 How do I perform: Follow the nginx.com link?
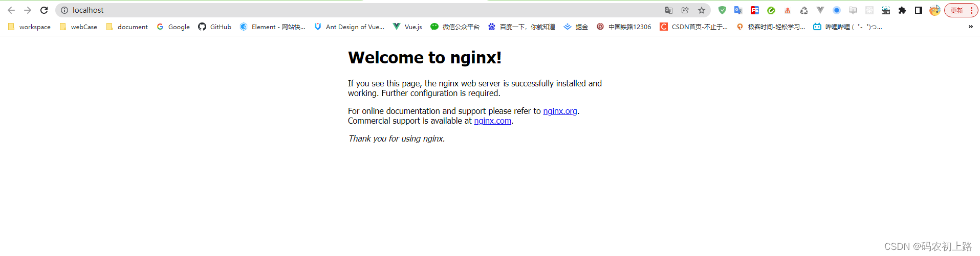click(x=492, y=121)
